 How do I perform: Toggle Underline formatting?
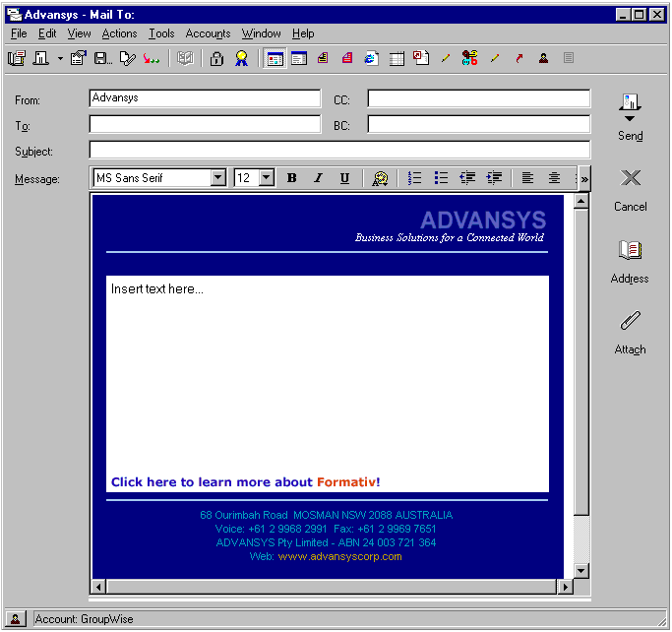344,178
